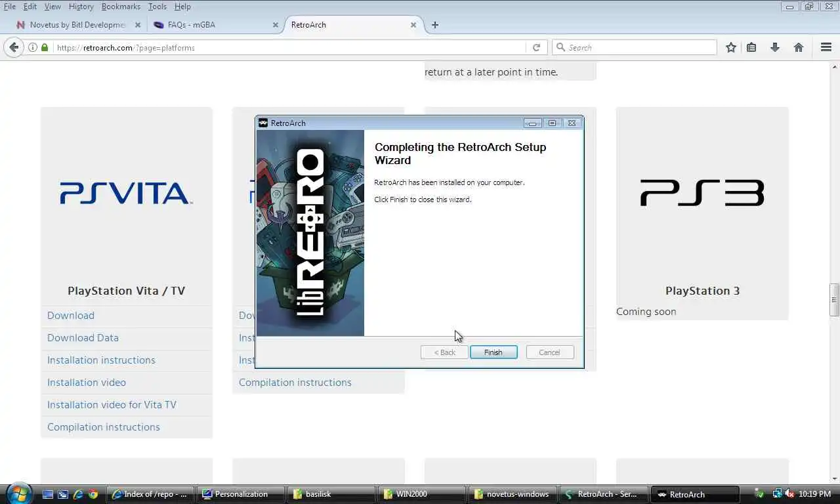840x504 pixels.
Task: Close the RetroArch browser tab
Action: [x=413, y=25]
